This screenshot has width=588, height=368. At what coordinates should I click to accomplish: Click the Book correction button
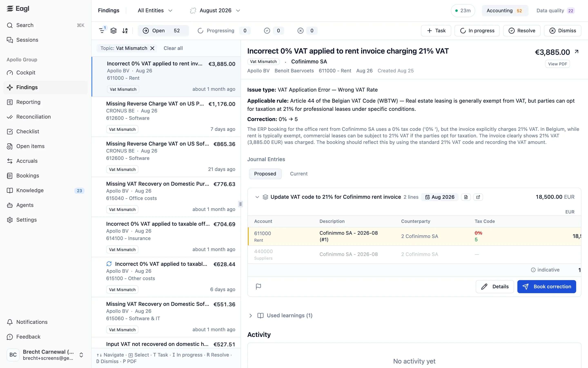click(546, 286)
